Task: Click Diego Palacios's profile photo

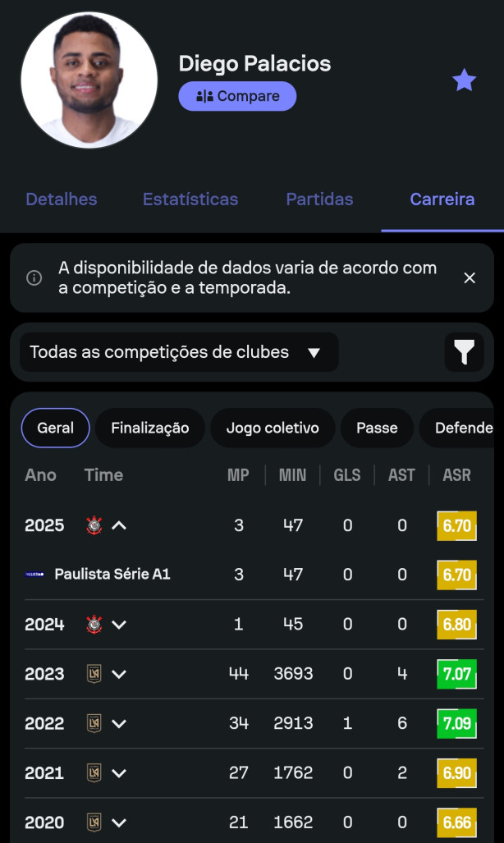Action: (x=89, y=80)
